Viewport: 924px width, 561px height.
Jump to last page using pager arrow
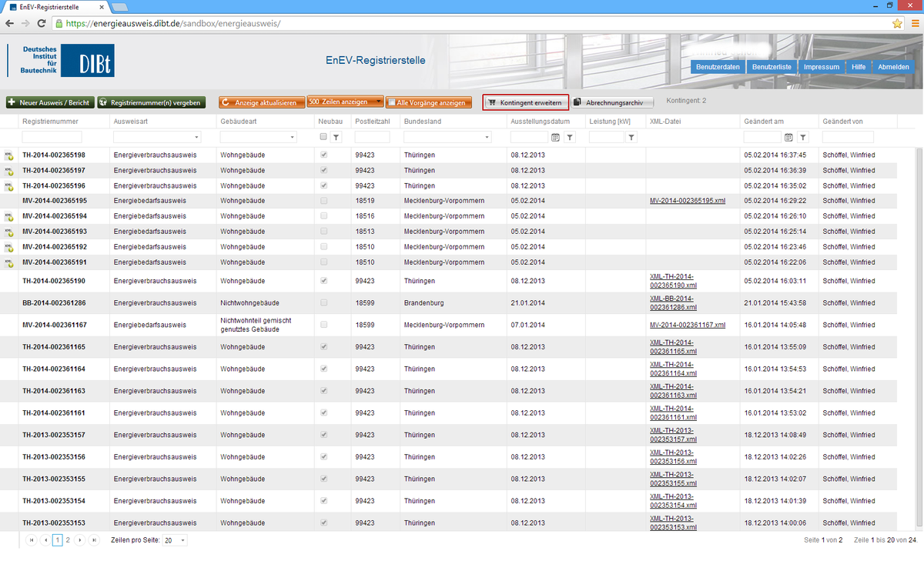(x=94, y=540)
